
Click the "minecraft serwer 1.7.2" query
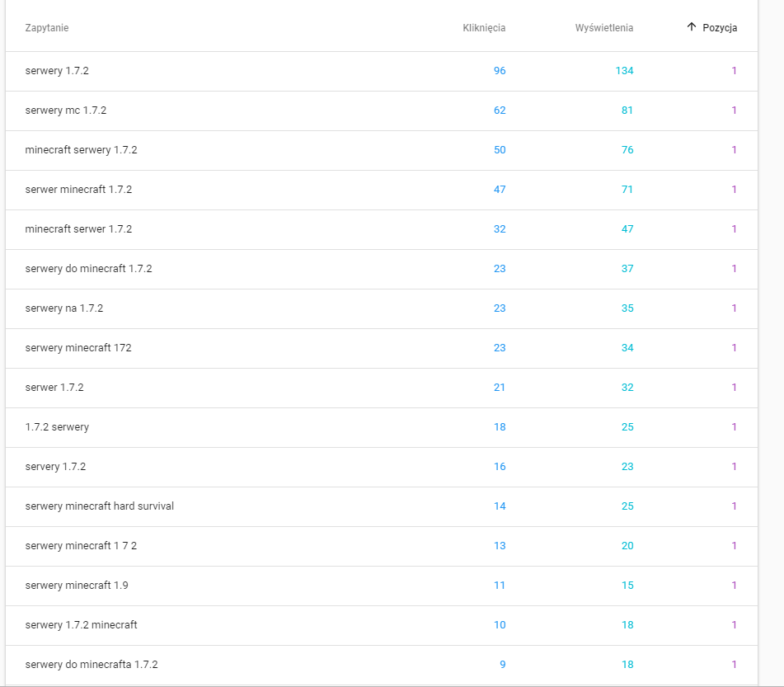tap(78, 229)
